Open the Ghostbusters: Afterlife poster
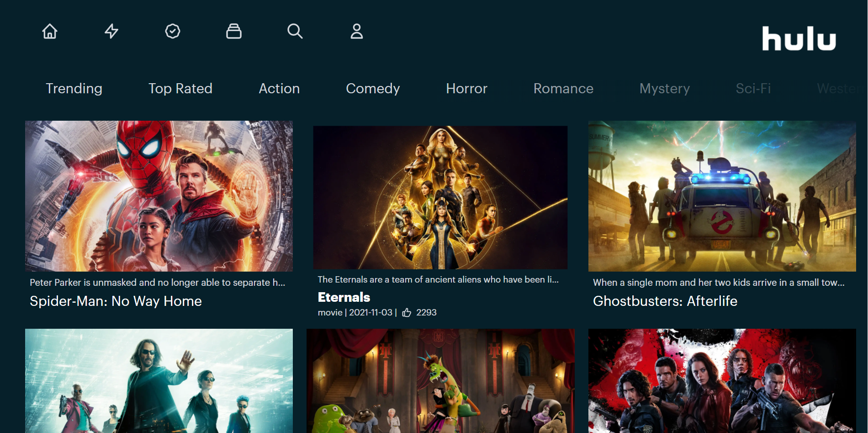This screenshot has width=868, height=433. (x=722, y=196)
